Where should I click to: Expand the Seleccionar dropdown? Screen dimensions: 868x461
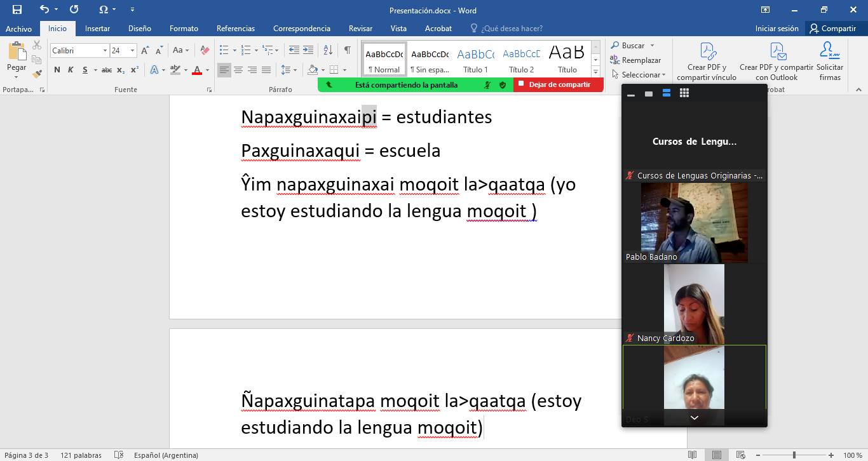coord(643,75)
